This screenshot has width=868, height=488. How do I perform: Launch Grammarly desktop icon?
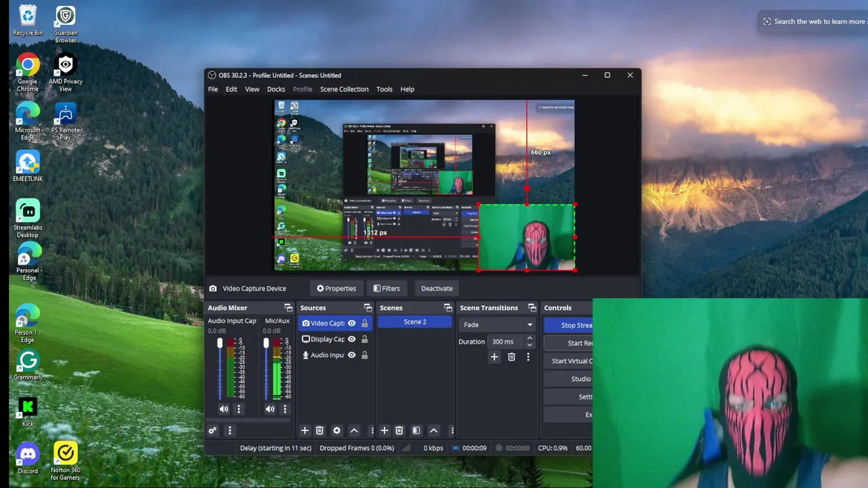tap(28, 366)
